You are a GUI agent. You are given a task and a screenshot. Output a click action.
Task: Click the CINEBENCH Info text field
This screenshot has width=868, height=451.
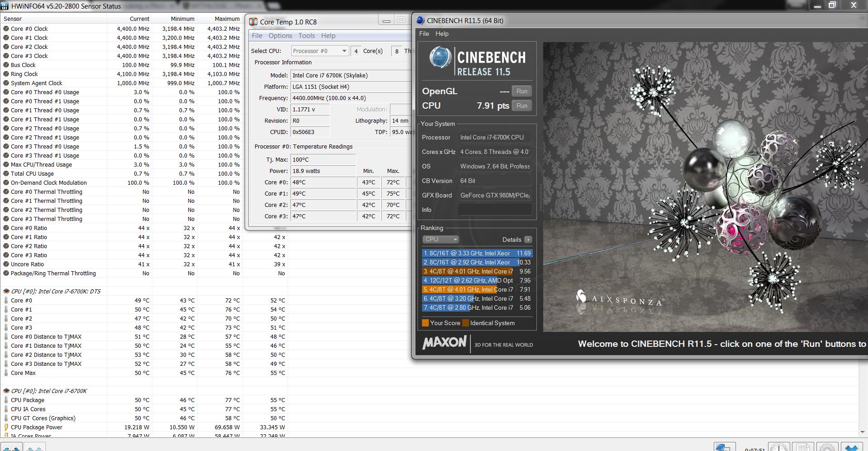click(494, 210)
